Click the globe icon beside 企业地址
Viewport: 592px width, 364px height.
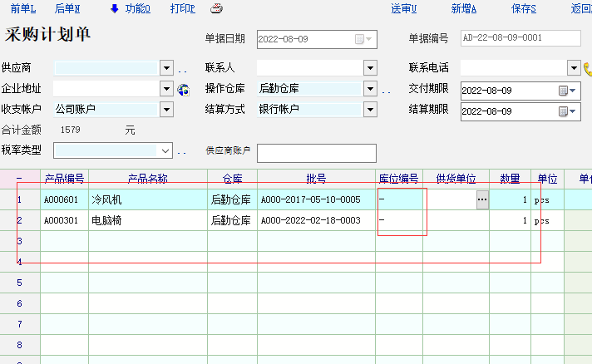(x=184, y=89)
